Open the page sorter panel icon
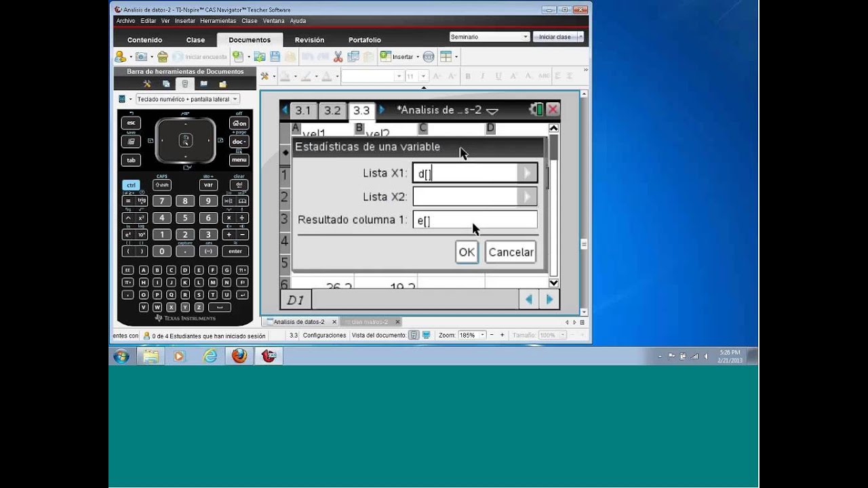The height and width of the screenshot is (488, 868). tap(166, 84)
